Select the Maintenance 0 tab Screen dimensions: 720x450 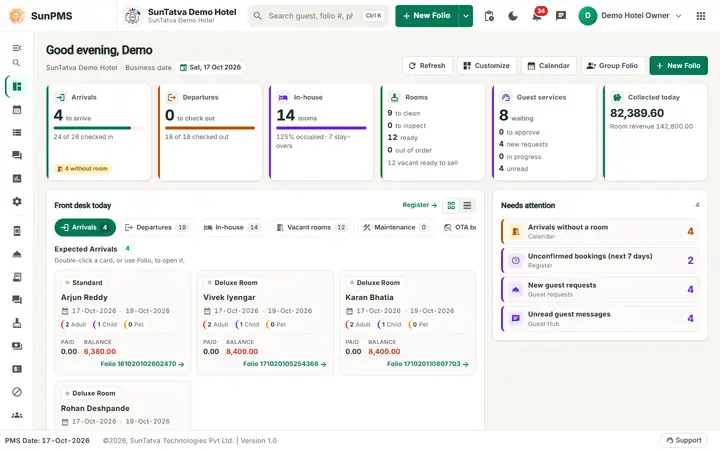[395, 227]
